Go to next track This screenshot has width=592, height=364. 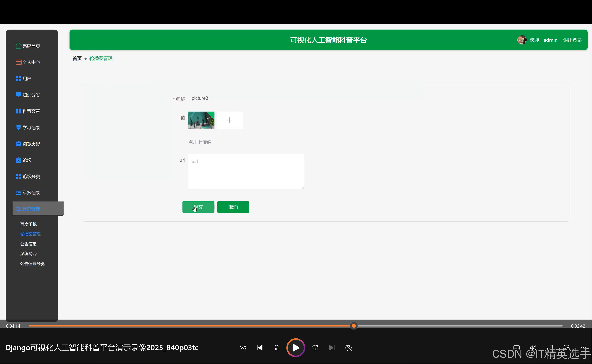[x=332, y=348]
